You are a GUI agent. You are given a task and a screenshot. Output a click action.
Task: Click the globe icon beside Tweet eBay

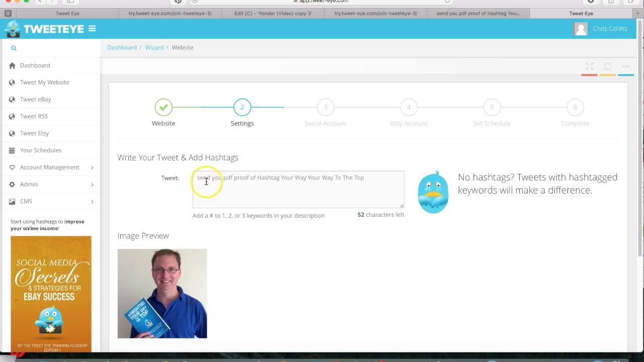[x=12, y=100]
